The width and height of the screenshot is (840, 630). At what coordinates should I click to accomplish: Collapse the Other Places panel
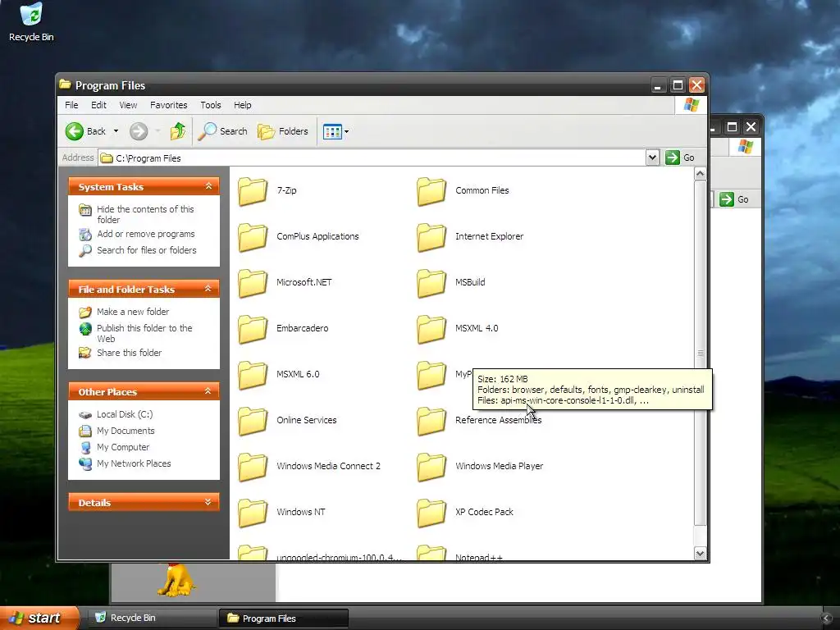208,391
